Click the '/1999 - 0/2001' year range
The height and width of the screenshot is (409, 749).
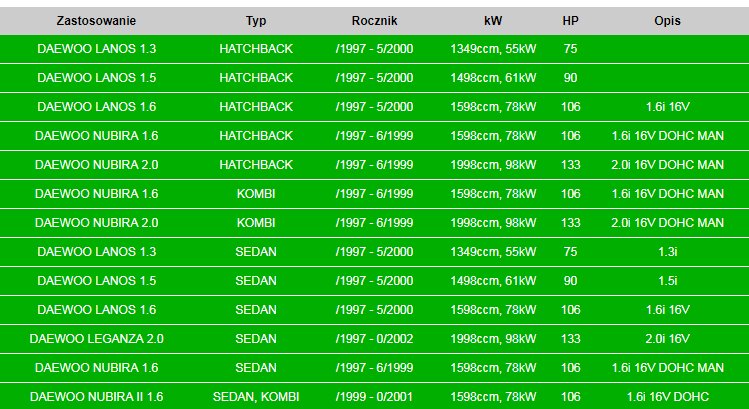(375, 397)
